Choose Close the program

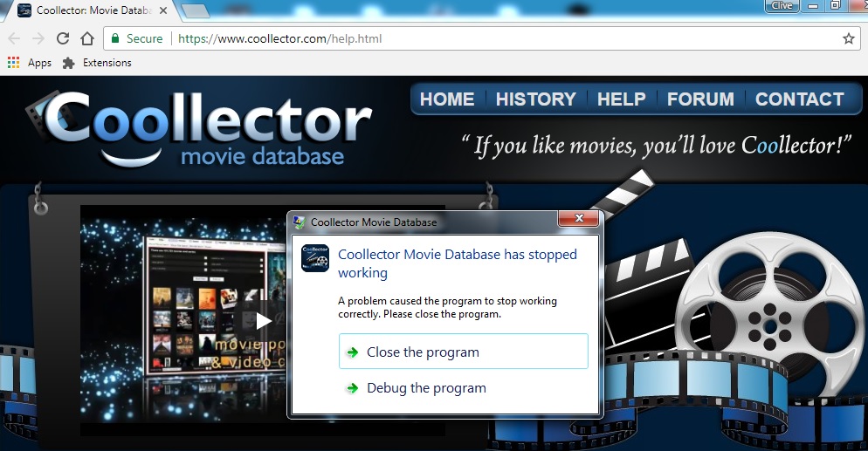click(464, 352)
